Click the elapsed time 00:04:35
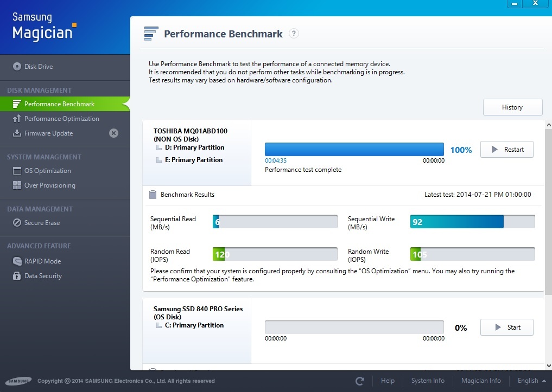552x392 pixels. coord(276,160)
